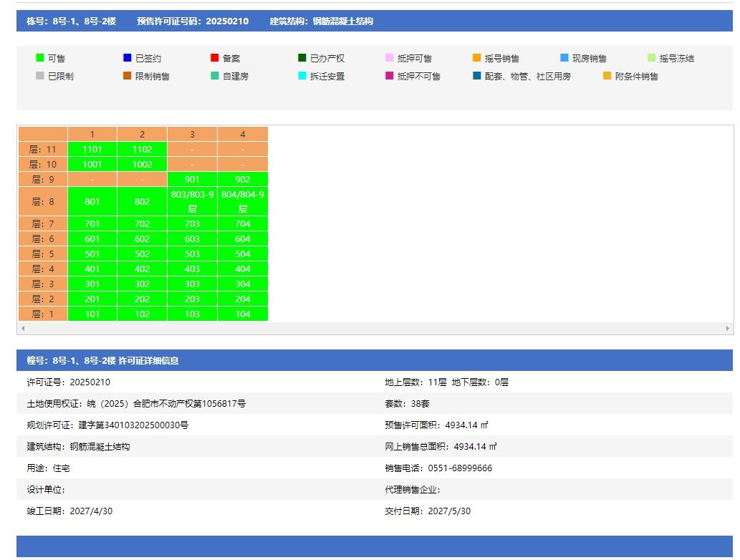Click the dark green 已办产权 legend swatch
Screen dimensions: 740x560
[x=302, y=57]
